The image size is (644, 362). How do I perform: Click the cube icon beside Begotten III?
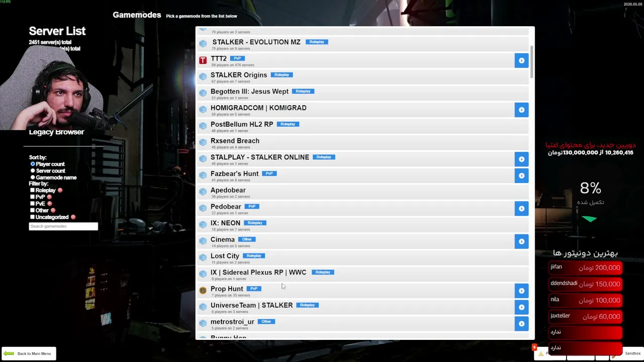click(203, 93)
